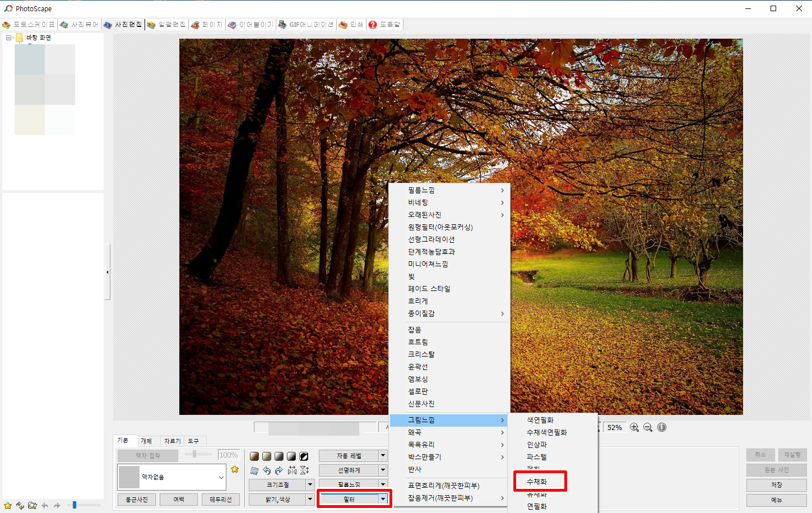
Task: Click the 크기조절 button
Action: [277, 484]
